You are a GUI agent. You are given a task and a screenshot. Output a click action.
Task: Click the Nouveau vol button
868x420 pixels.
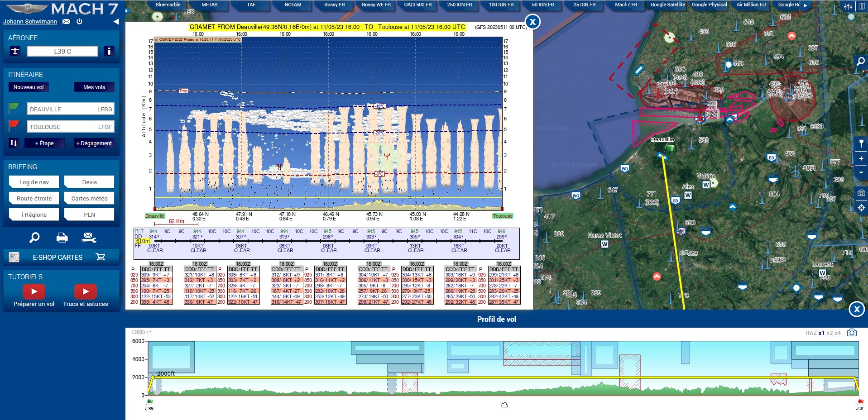click(29, 87)
